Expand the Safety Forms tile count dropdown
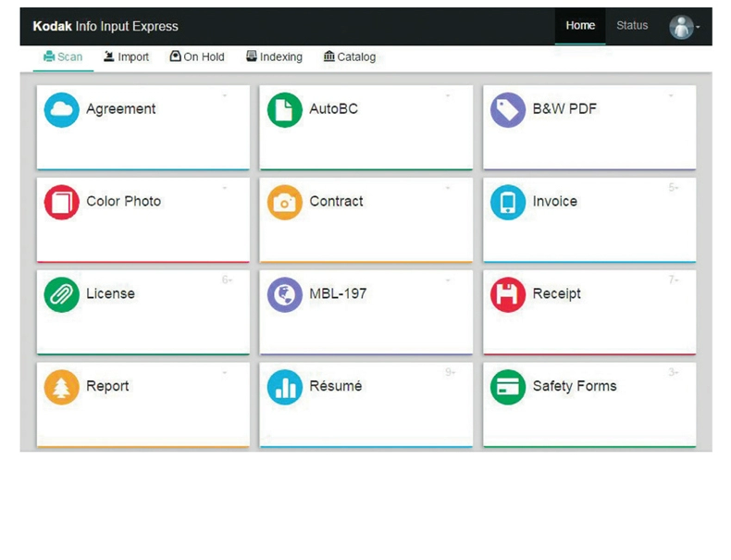 674,372
